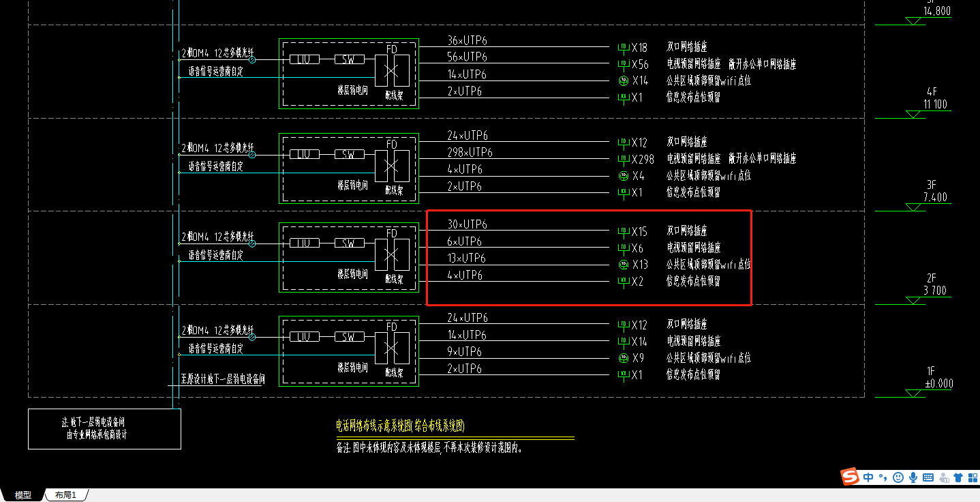Open the soft keyboard icon in Sogou bar
This screenshot has width=980, height=502.
(928, 477)
